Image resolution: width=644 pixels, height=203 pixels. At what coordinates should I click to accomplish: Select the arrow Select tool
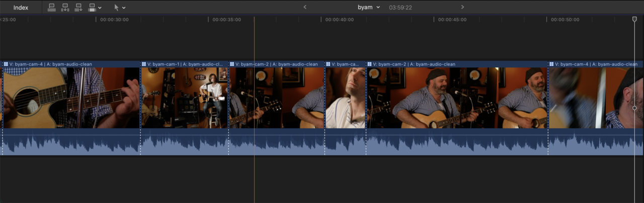[x=117, y=8]
